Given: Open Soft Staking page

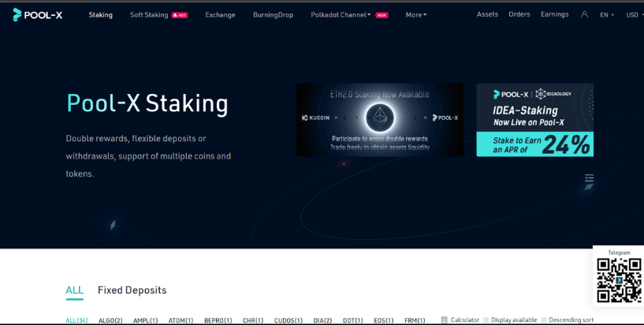Looking at the screenshot, I should click(149, 15).
